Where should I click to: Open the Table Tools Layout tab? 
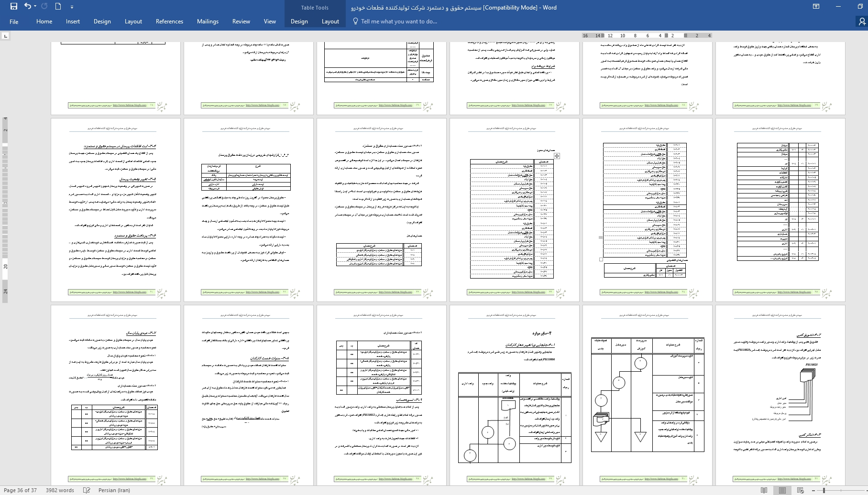330,22
